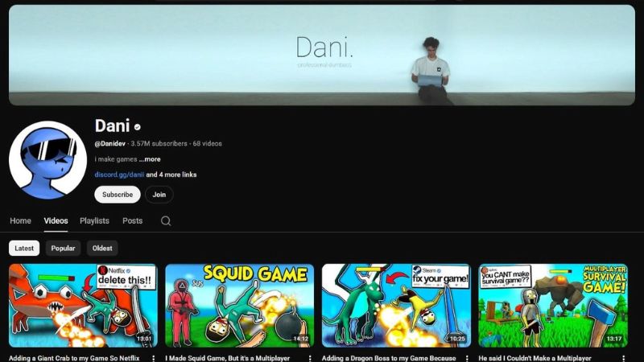Play the Multiplayer Survival Game thumbnail

point(553,306)
